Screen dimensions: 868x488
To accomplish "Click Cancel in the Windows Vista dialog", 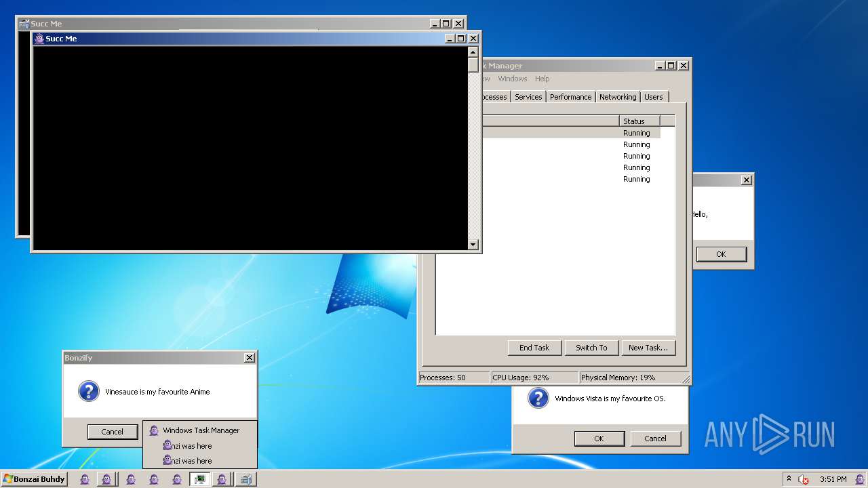I will 655,439.
